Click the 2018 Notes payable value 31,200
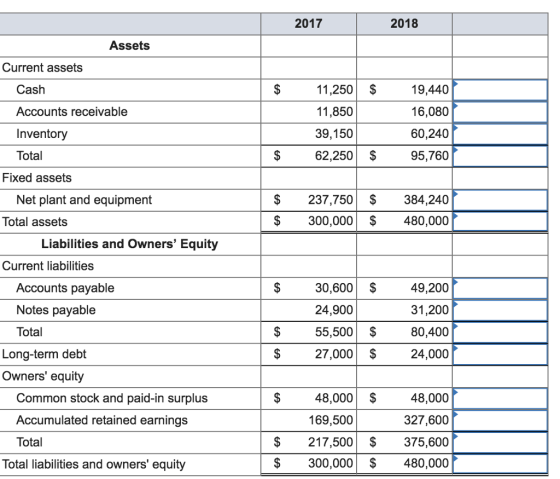 pos(430,310)
